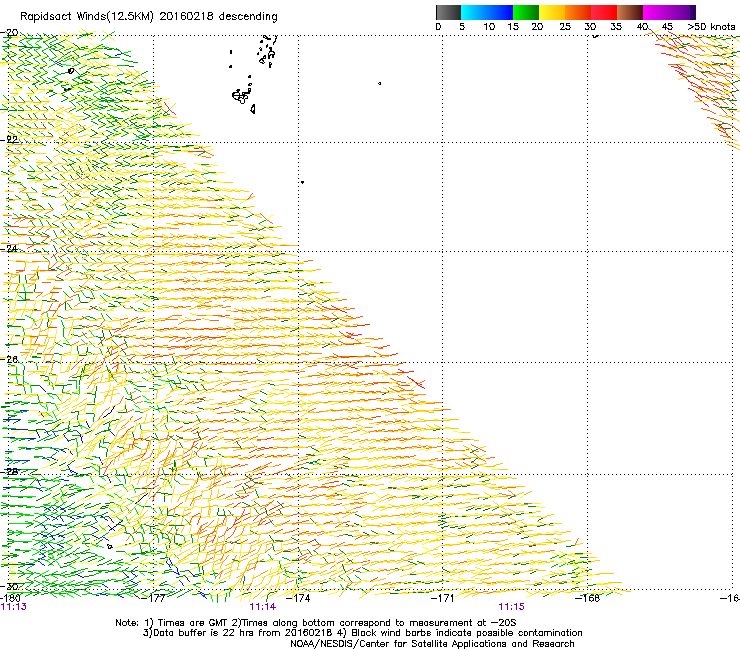
Task: Click the '11:14' time label
Action: (262, 607)
